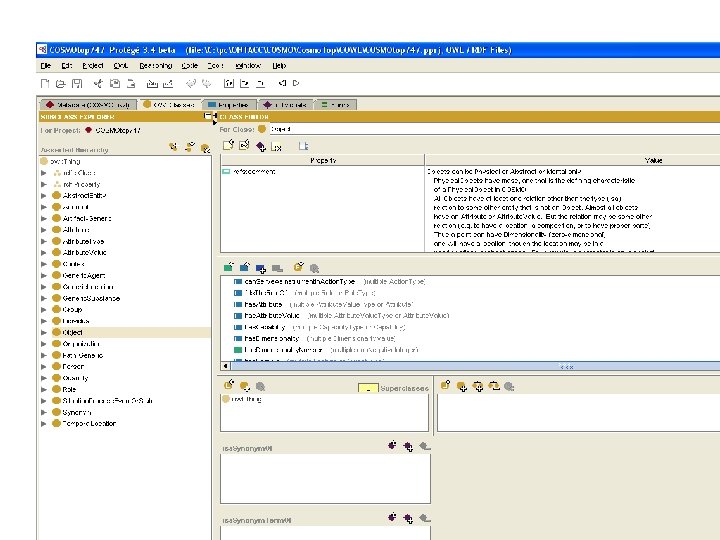
Task: Select the Organization class in the tree
Action: [81, 343]
